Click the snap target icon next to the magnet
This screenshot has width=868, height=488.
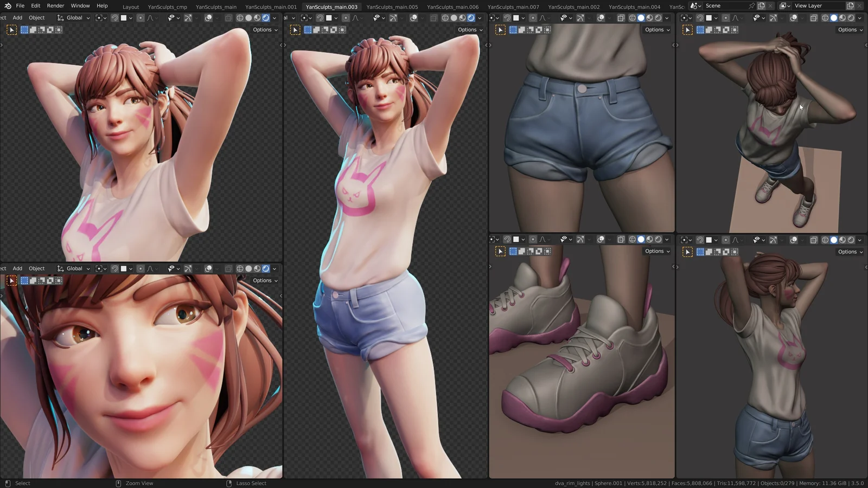click(x=125, y=18)
